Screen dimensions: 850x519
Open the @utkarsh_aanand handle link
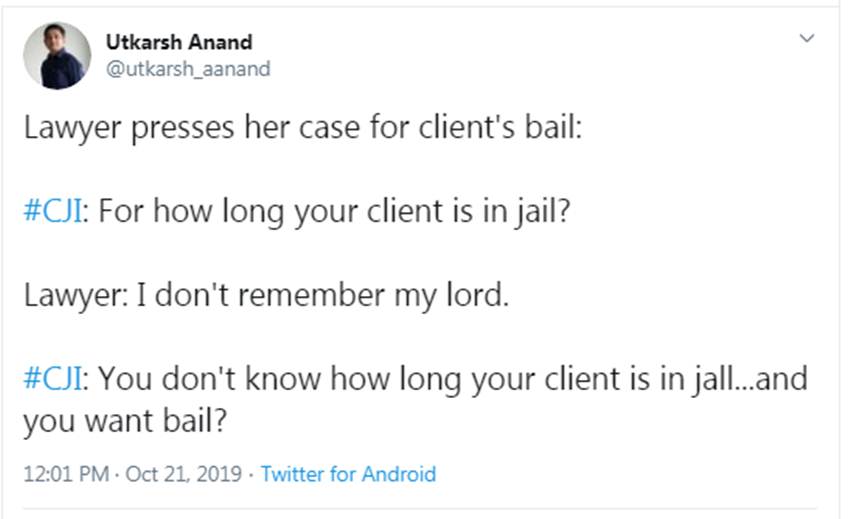click(x=187, y=69)
